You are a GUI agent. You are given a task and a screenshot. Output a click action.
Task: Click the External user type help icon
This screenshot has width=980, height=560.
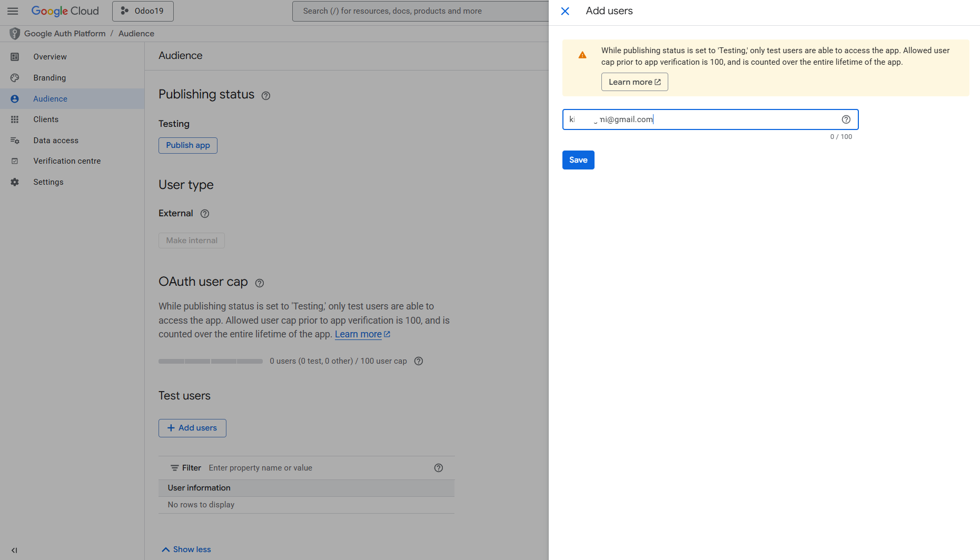click(x=205, y=214)
